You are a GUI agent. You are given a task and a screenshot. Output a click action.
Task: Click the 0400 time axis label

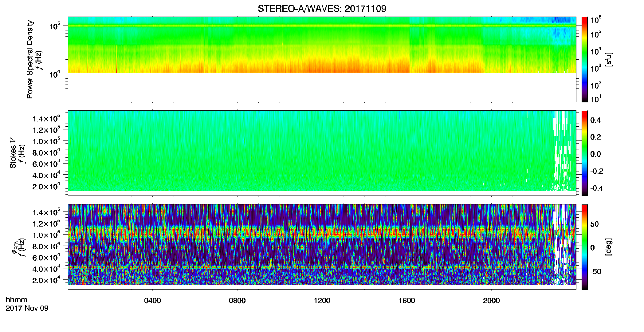[152, 301]
